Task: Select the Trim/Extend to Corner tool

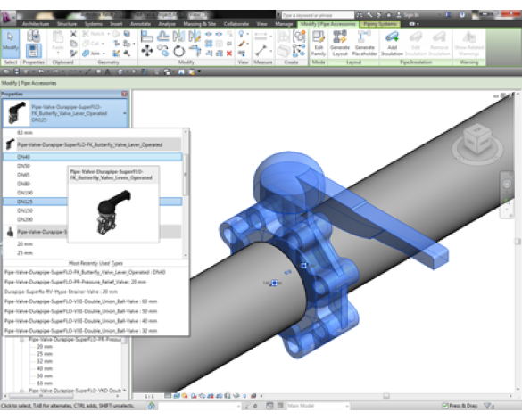Action: pyautogui.click(x=195, y=51)
